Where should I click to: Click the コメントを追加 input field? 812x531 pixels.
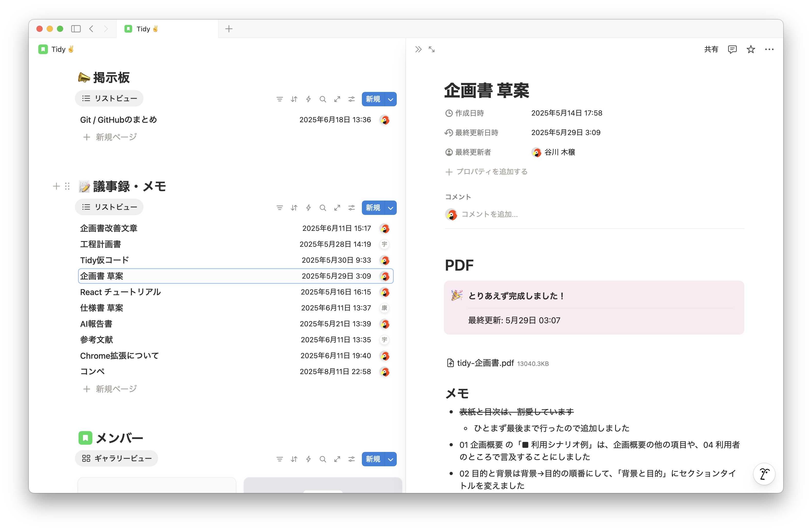coord(490,214)
